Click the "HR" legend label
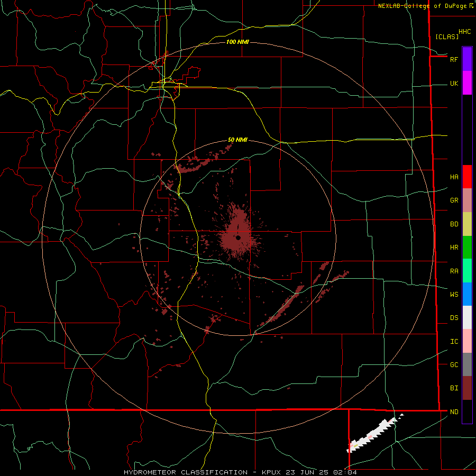Viewport: 476px width, 476px height. (454, 248)
